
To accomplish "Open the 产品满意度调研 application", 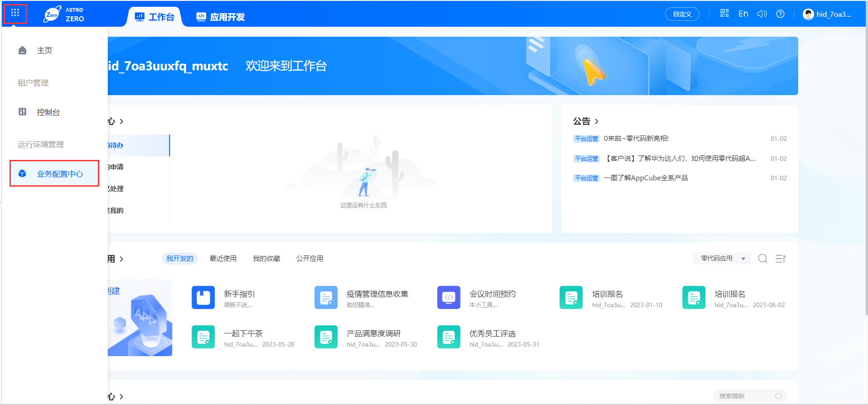I will tap(374, 333).
